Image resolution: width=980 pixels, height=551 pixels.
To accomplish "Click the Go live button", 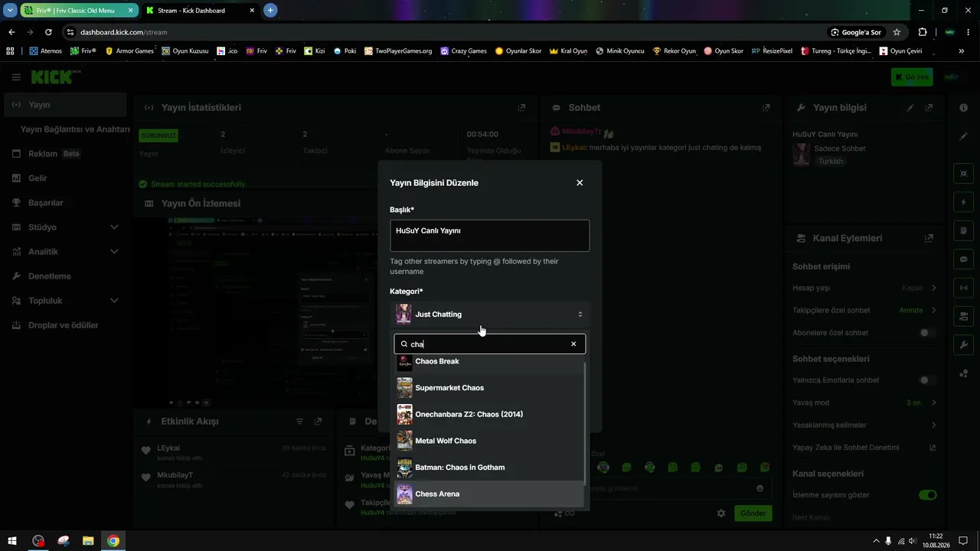I will (912, 77).
